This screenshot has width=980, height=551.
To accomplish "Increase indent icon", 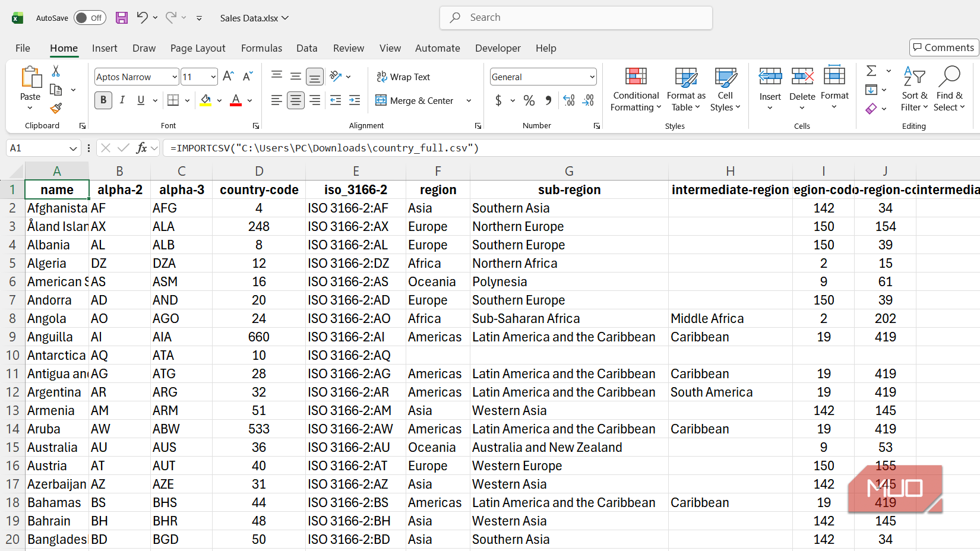I will coord(355,100).
